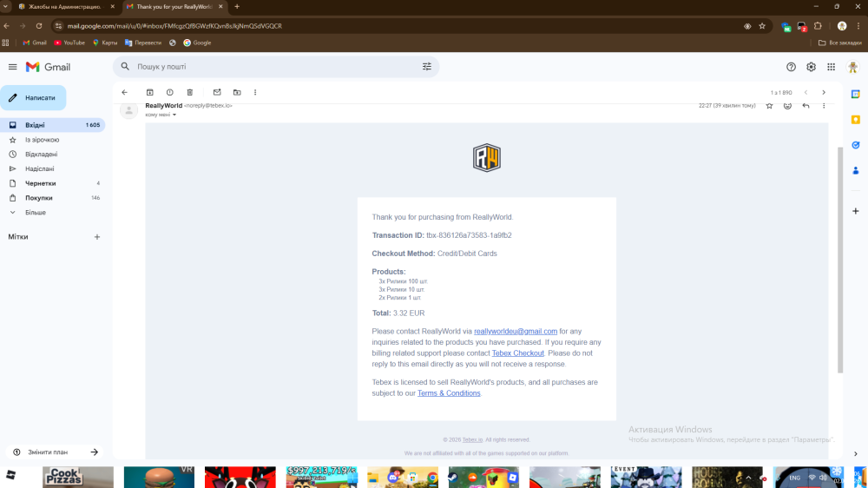Open Gmail support help icon
This screenshot has width=868, height=488.
(x=791, y=67)
